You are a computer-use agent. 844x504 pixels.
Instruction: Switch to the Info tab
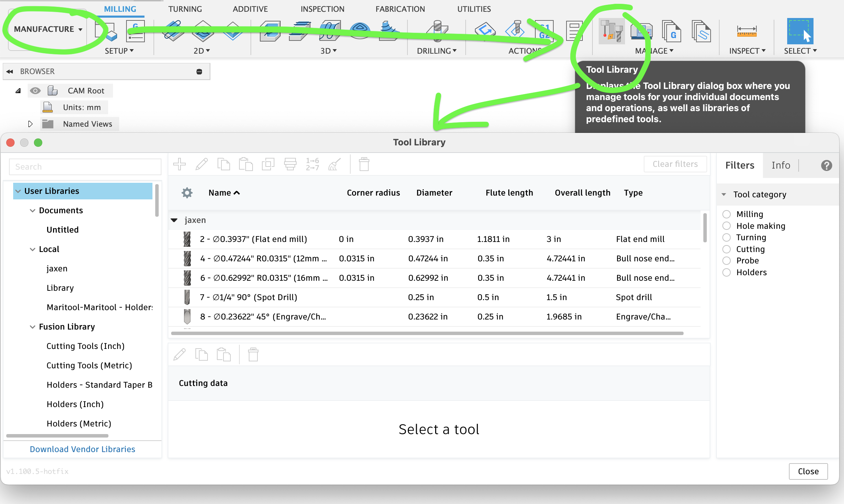[781, 165]
